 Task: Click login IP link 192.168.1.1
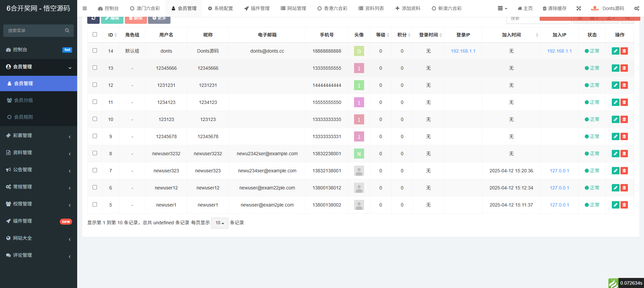tap(463, 51)
